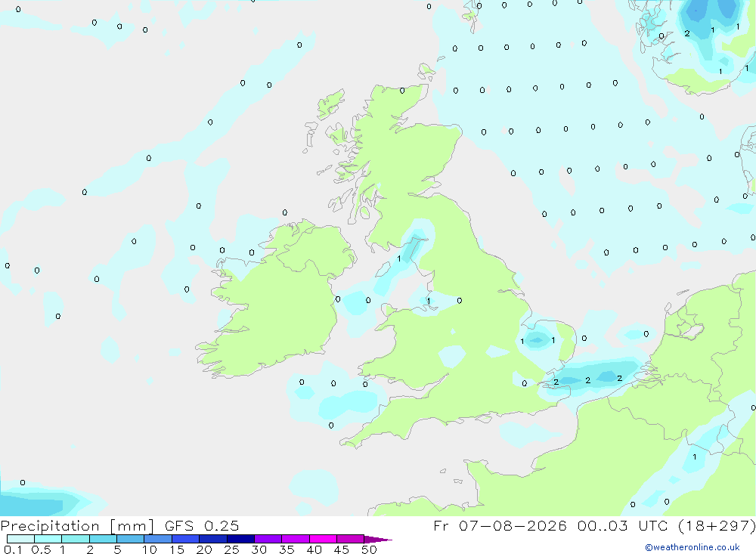Select the 45–50 mm legend swatch
The width and height of the screenshot is (756, 554).
pos(351,539)
